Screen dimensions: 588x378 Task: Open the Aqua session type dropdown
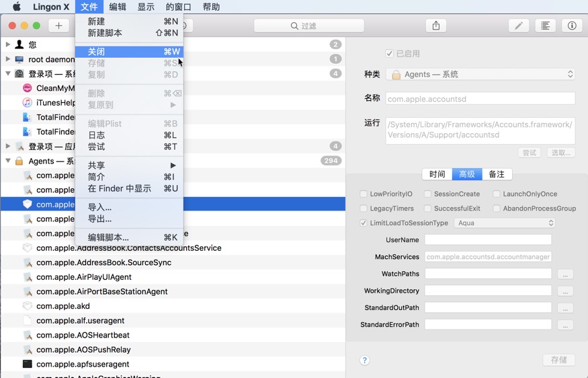505,223
